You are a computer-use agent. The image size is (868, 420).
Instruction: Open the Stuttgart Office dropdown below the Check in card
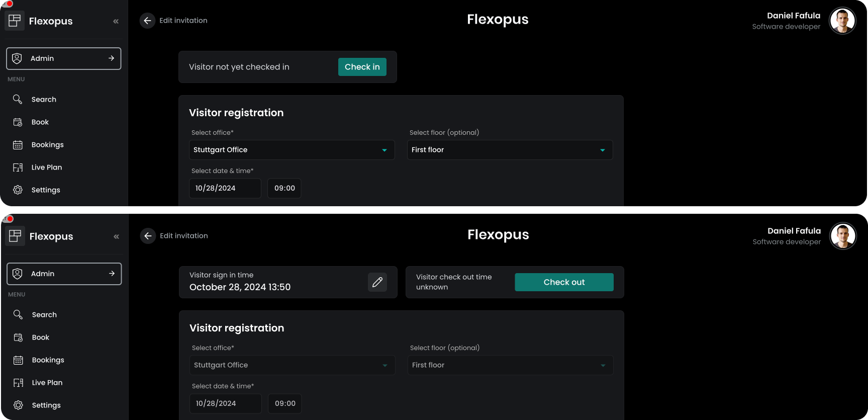click(292, 150)
